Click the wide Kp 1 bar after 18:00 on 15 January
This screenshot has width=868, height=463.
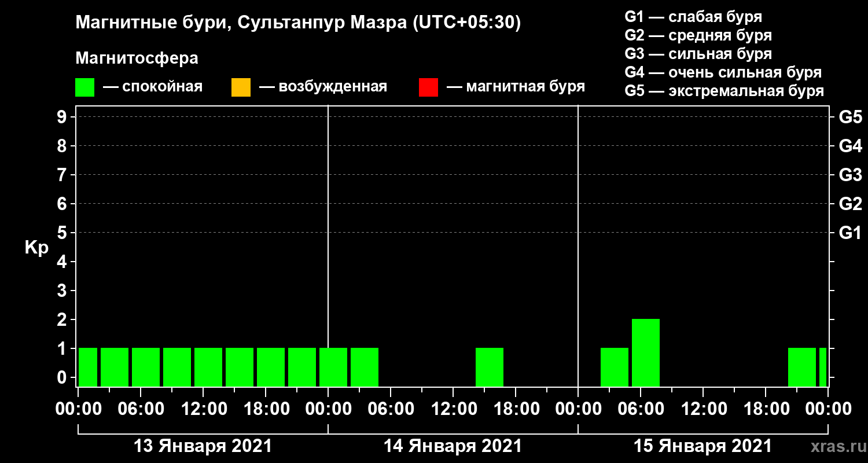802,367
